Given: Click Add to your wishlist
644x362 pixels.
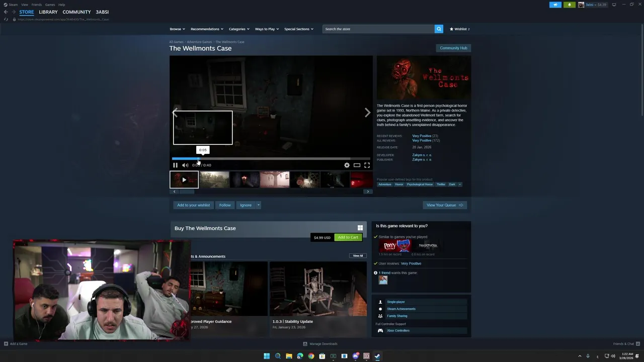Looking at the screenshot, I should (x=193, y=205).
